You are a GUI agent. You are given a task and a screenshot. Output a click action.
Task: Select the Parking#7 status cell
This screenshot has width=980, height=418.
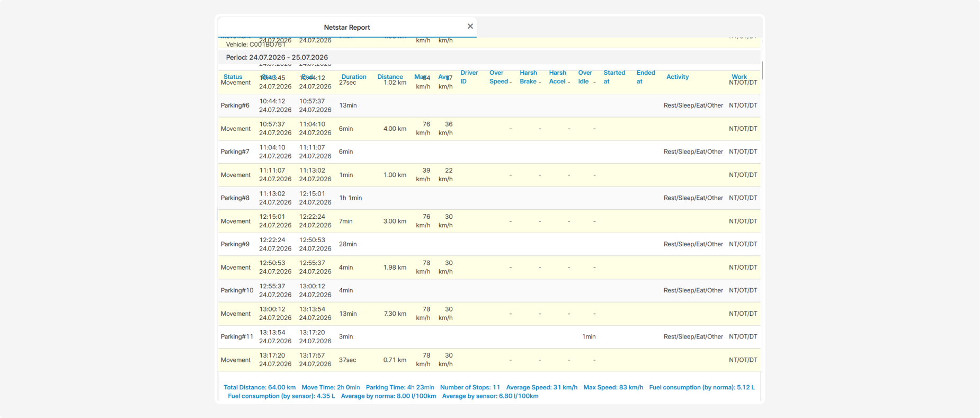[x=235, y=152]
